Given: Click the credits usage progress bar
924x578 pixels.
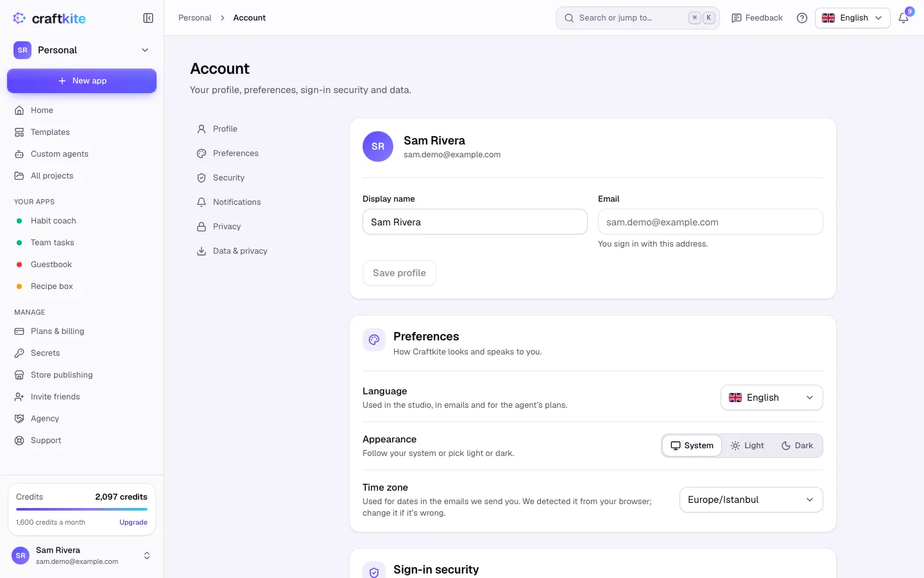Looking at the screenshot, I should point(81,509).
